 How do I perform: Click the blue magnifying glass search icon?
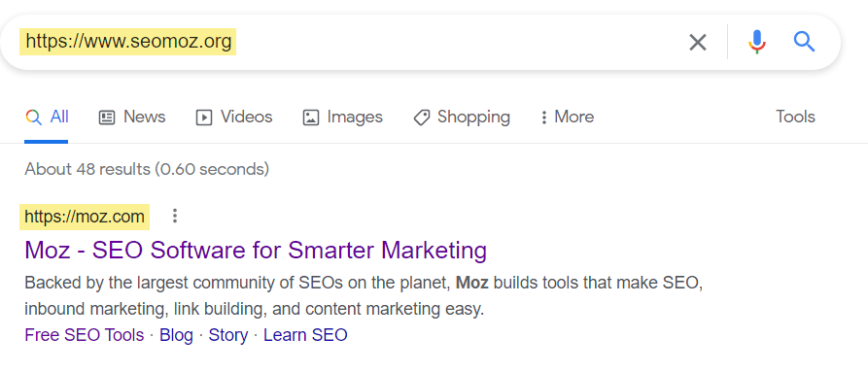(804, 42)
